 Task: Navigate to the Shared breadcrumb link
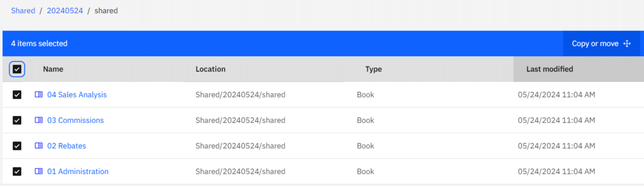point(23,10)
